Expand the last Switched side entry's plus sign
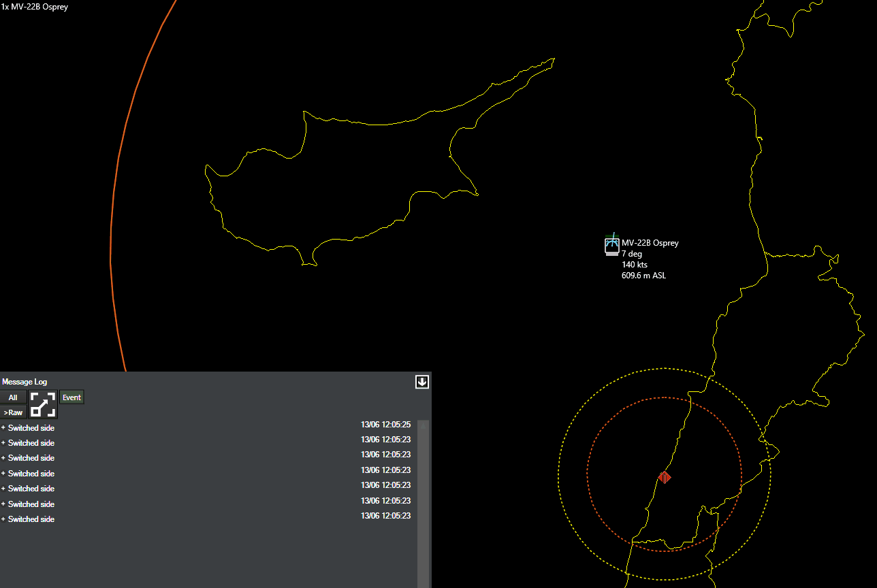The image size is (877, 588). click(x=3, y=519)
